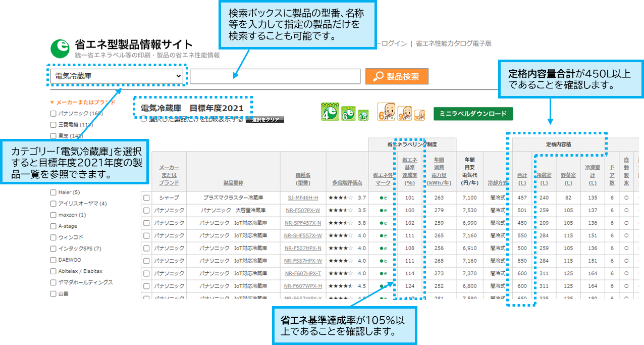
Task: Sort by 冷凍室計(L) column header
Action: (592, 175)
